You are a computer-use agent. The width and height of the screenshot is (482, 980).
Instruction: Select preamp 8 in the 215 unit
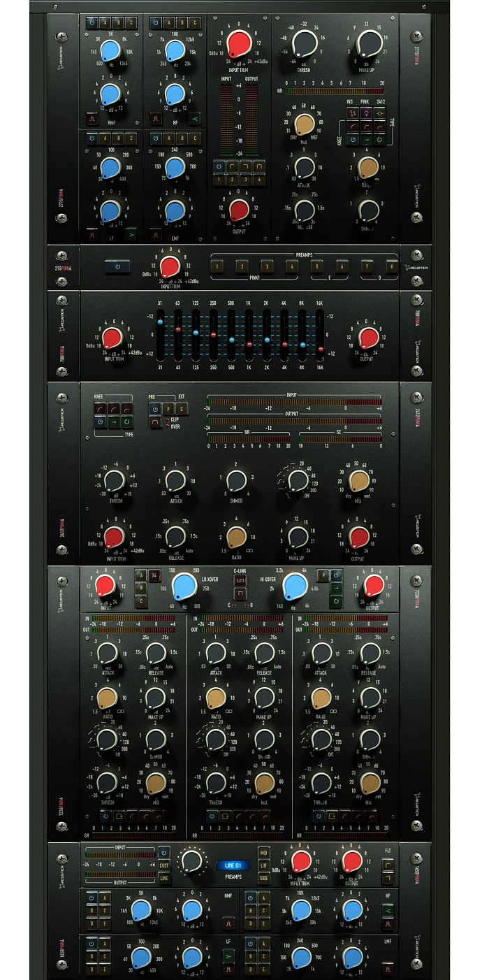pyautogui.click(x=390, y=266)
